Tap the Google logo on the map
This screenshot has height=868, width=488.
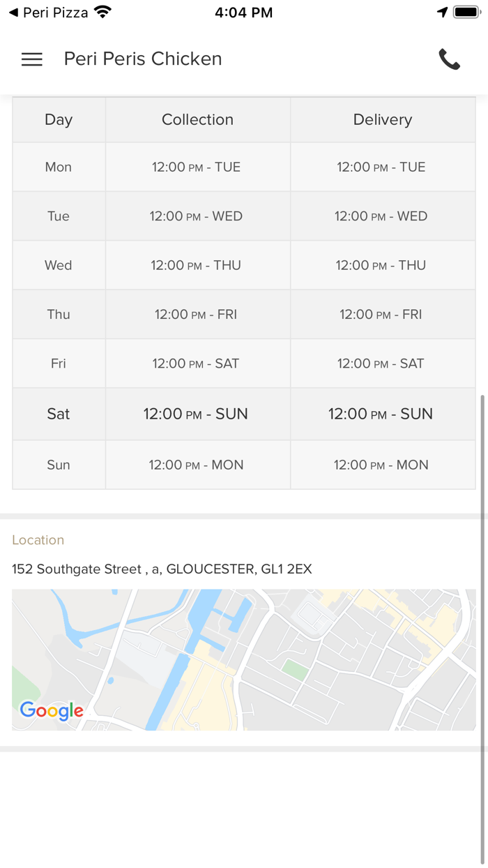point(52,710)
